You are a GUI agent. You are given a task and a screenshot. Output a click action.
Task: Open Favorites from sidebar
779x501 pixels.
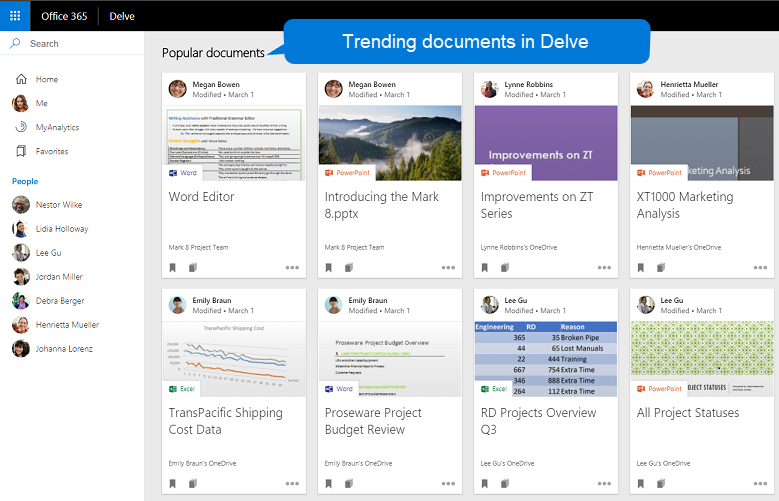[x=52, y=151]
